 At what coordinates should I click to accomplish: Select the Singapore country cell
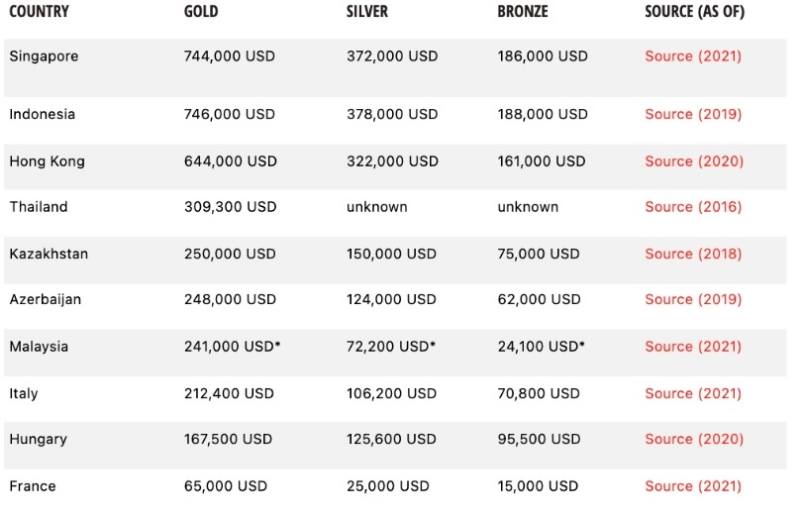point(44,56)
